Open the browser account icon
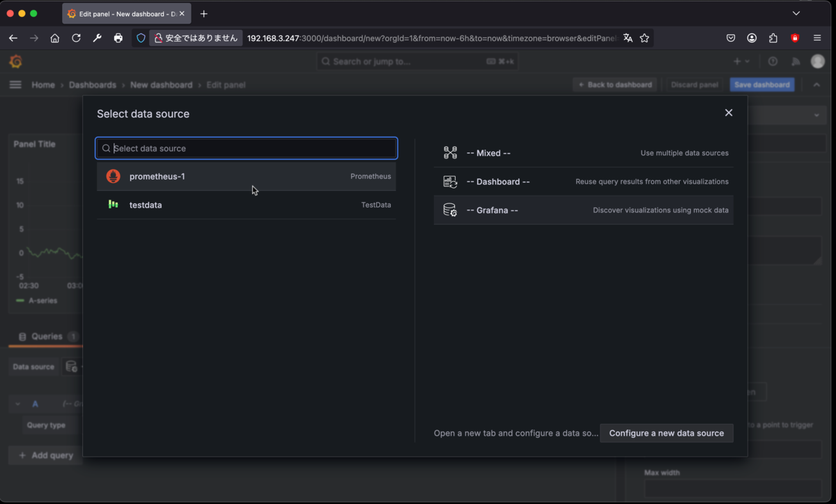Screen dimensions: 836x504 752,38
